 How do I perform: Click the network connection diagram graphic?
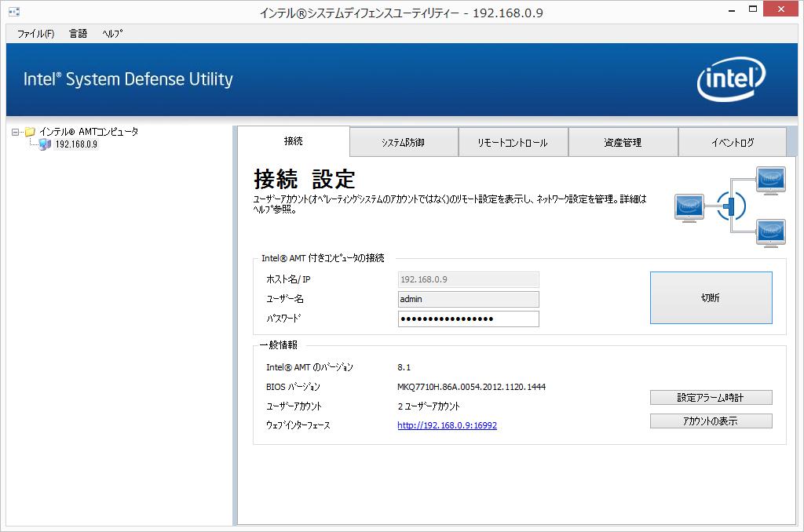[x=729, y=207]
